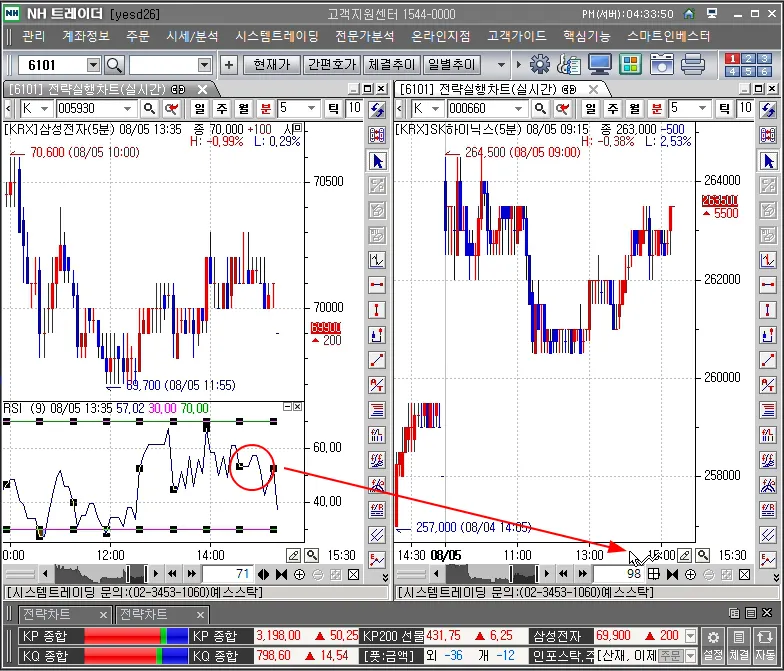Select horizontal line drawing tool in left sidebar
Image resolution: width=784 pixels, height=671 pixels.
pyautogui.click(x=378, y=285)
